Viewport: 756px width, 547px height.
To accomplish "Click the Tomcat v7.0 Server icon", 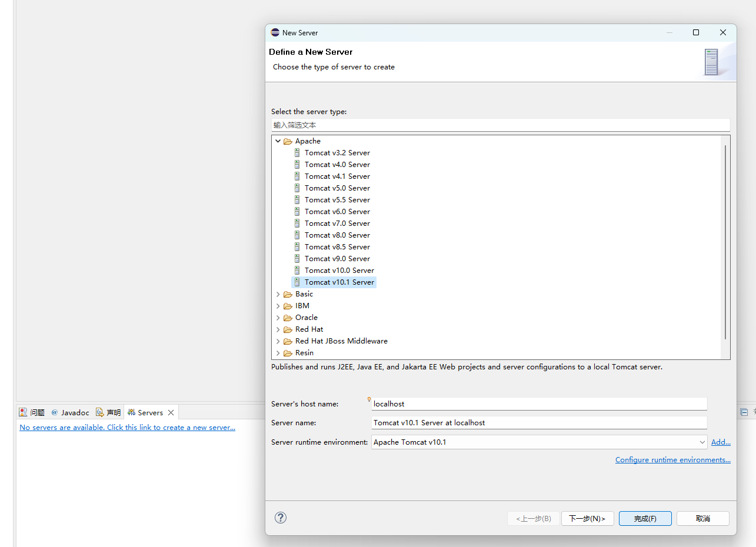I will (297, 223).
